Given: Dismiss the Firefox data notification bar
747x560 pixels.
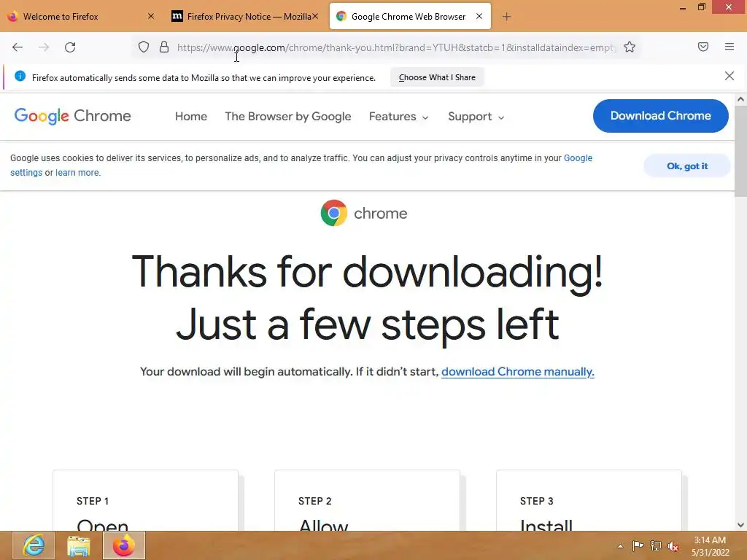Looking at the screenshot, I should point(729,76).
